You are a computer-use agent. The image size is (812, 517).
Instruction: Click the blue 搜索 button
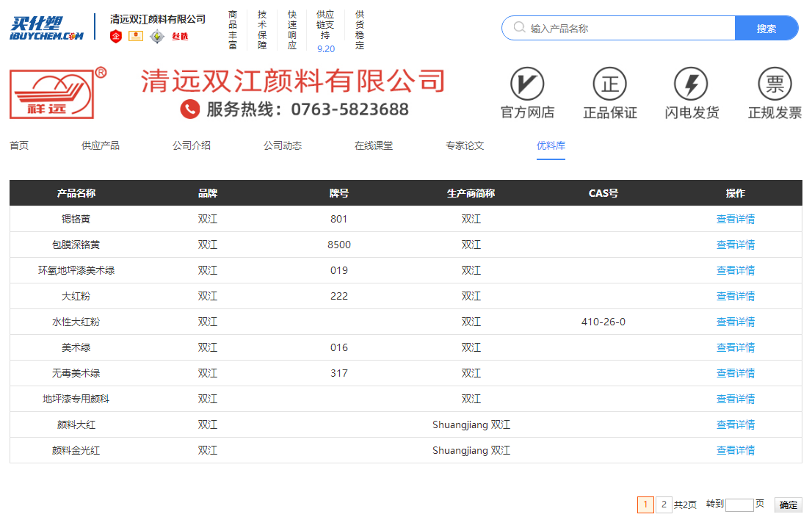click(766, 28)
